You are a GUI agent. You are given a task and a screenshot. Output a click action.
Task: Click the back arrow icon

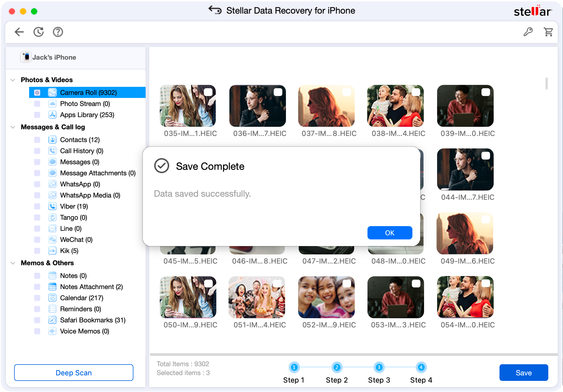click(19, 32)
